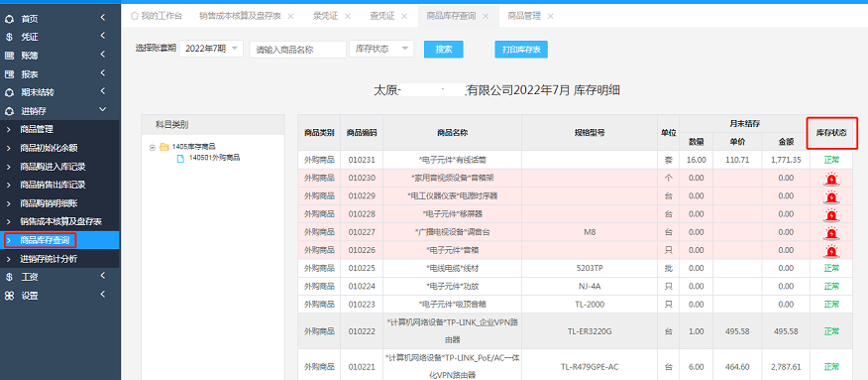This screenshot has width=868, height=380.
Task: Close the 商品库存查询 tab
Action: 486,17
